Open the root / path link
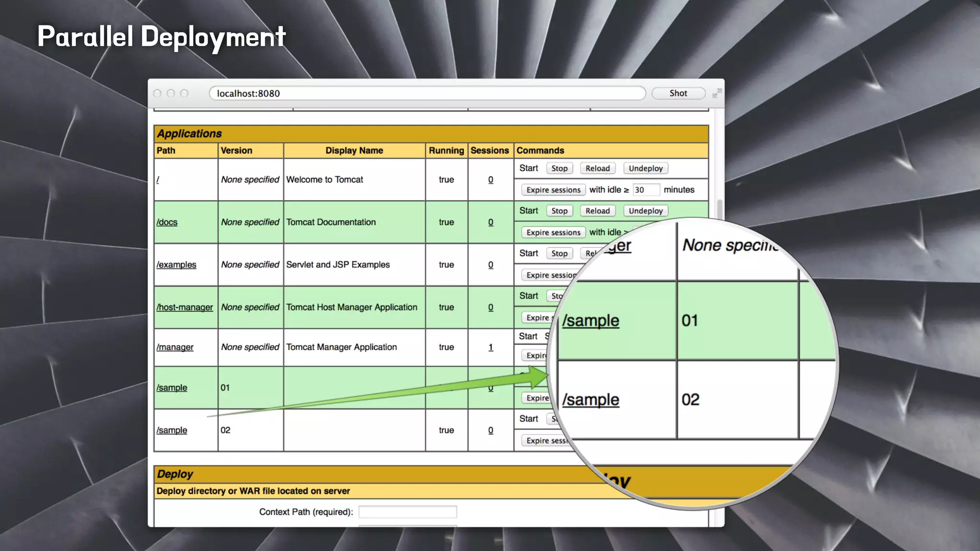 pos(158,179)
